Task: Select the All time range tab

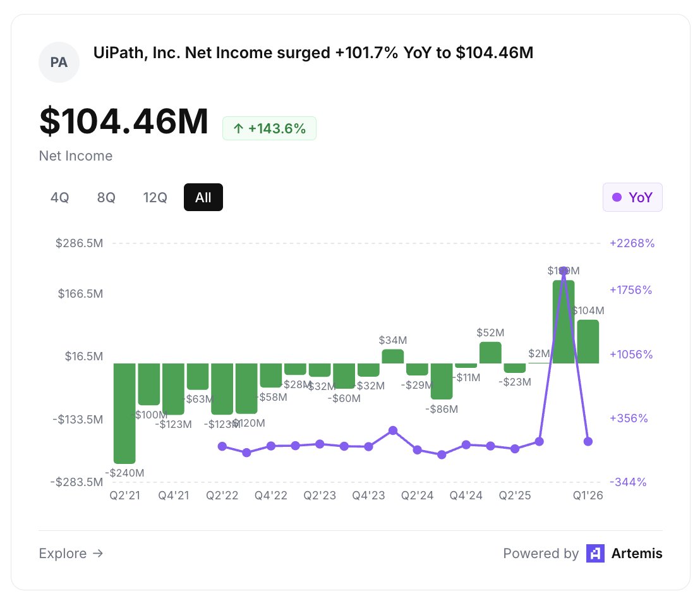Action: pyautogui.click(x=203, y=197)
